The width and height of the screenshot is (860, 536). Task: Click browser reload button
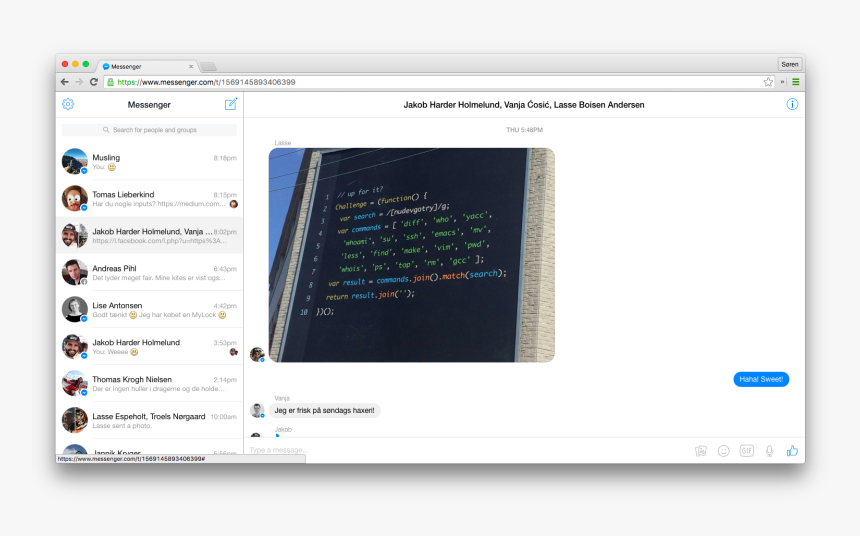(x=94, y=82)
